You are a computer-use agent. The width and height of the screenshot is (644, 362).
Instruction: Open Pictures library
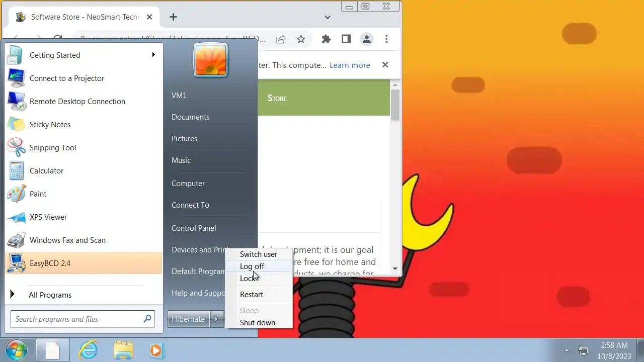point(184,138)
